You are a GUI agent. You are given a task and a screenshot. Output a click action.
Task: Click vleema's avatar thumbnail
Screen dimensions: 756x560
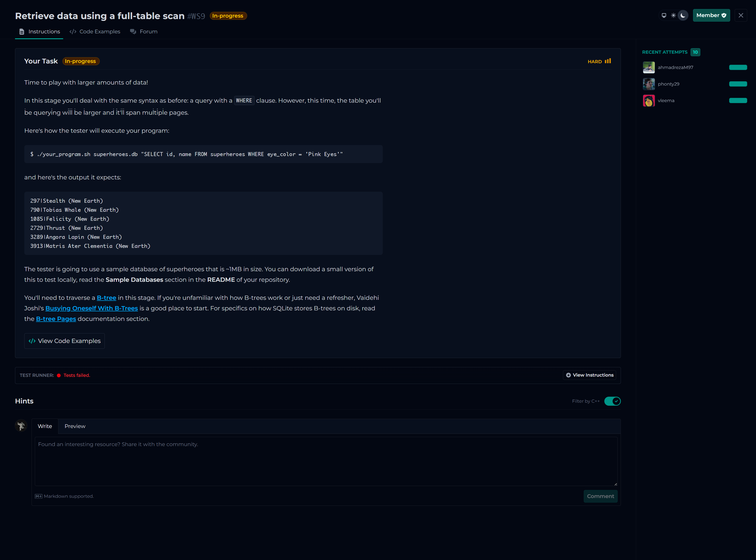click(x=649, y=101)
